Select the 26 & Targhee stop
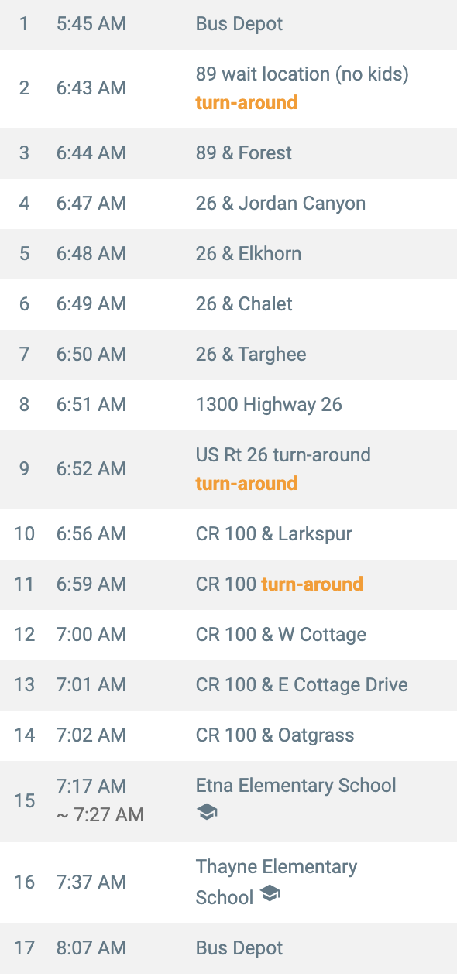457x980 pixels. (x=228, y=355)
